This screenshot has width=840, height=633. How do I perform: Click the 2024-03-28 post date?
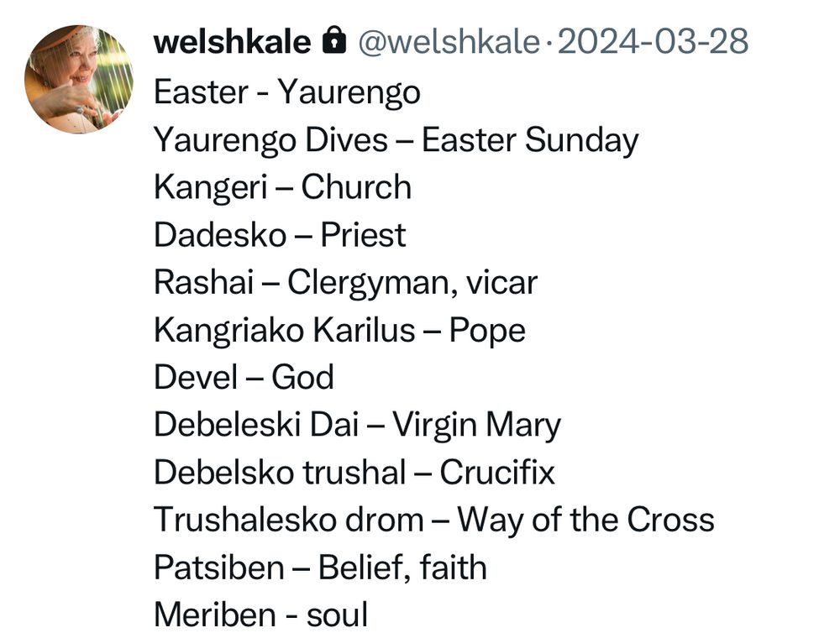(653, 42)
